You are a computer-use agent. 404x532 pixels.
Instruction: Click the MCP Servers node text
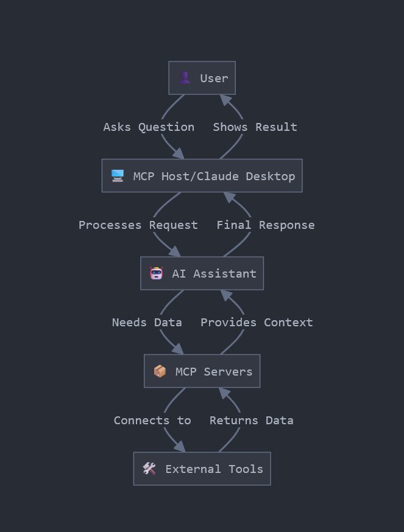pos(214,371)
